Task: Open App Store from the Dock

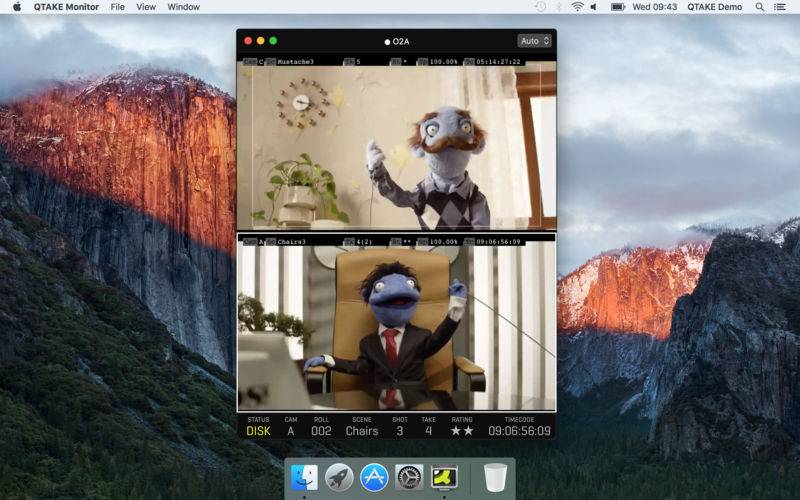Action: 374,478
